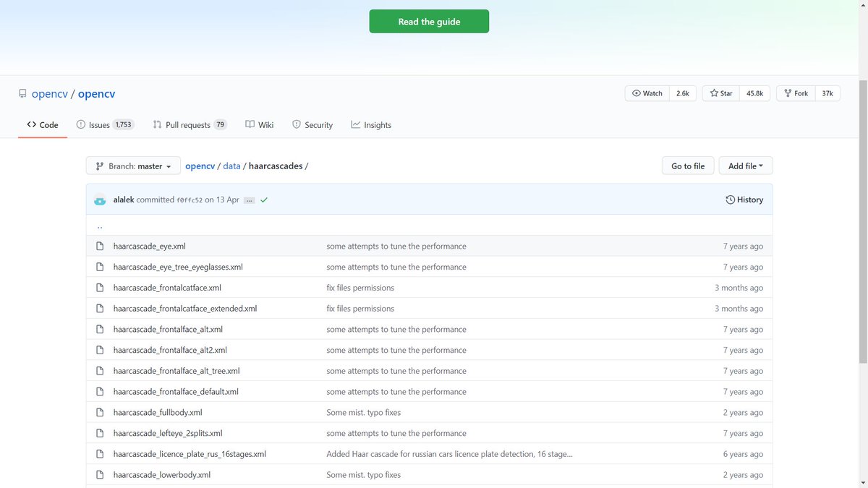Image resolution: width=868 pixels, height=488 pixels.
Task: Click file icon for haarcascade_frontalface_alt2.xml
Action: (100, 351)
